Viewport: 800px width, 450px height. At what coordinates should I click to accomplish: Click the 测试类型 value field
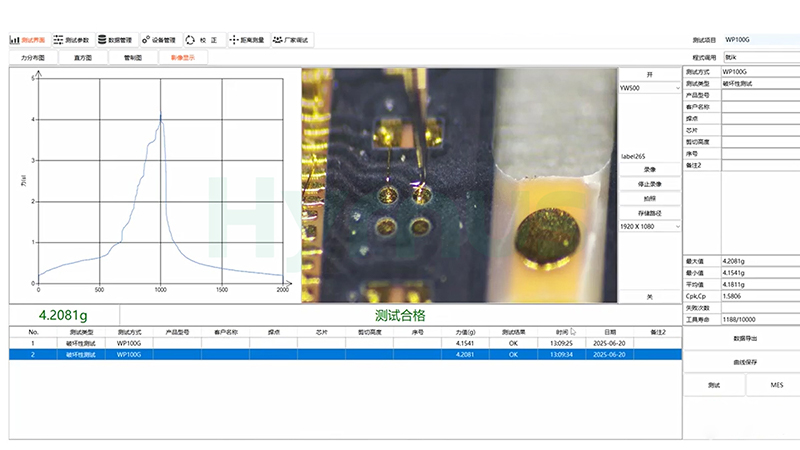[x=760, y=84]
